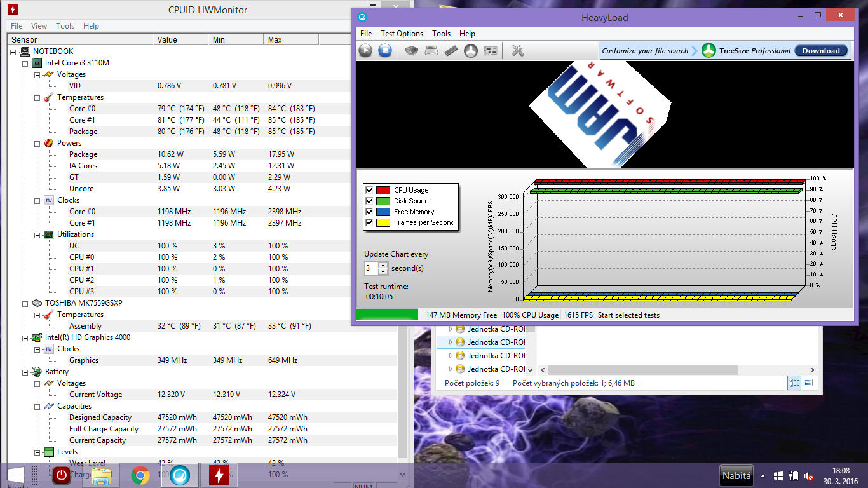Toggle the memory allocation RAM icon
The width and height of the screenshot is (868, 488).
pos(451,51)
